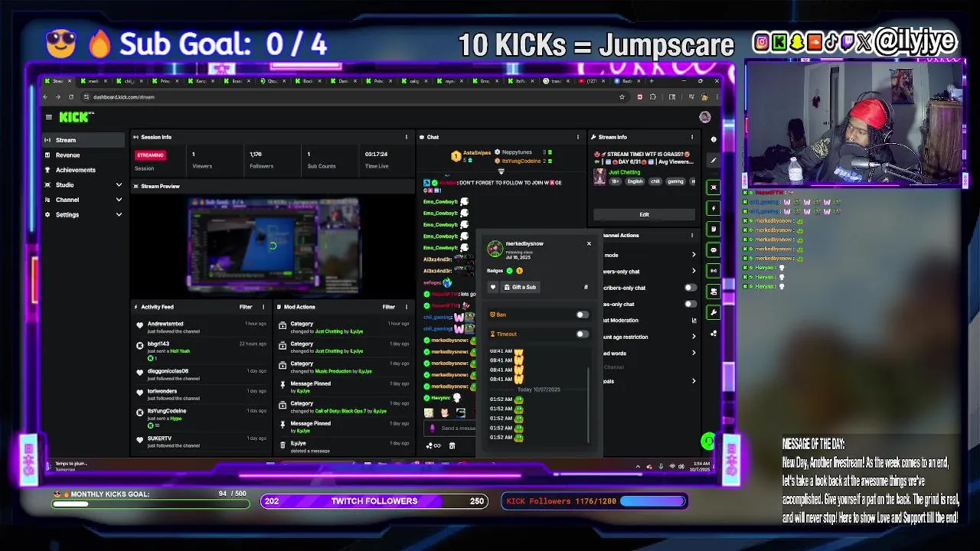980x551 pixels.
Task: Toggle the Session Info broadcast widget icon
Action: point(714,270)
